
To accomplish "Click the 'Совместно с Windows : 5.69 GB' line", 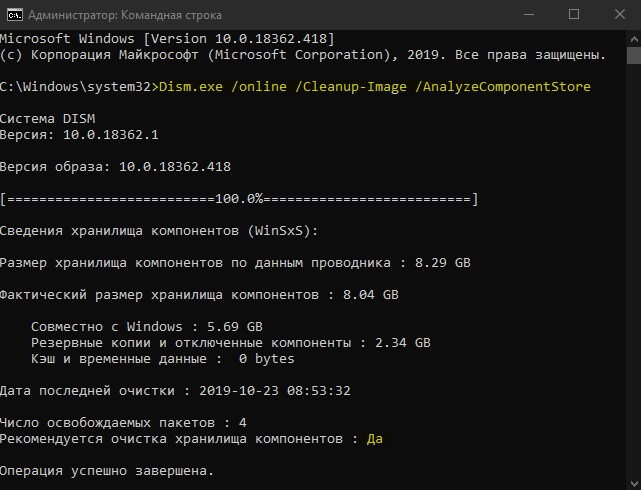I will (147, 327).
